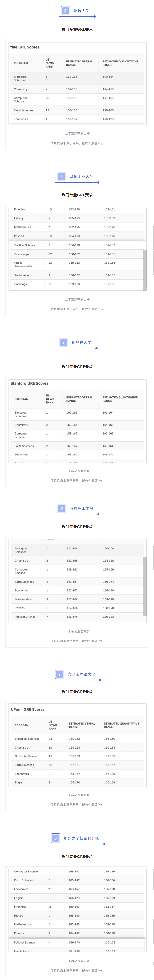Select Chemistry row in Stanford table

point(77,425)
